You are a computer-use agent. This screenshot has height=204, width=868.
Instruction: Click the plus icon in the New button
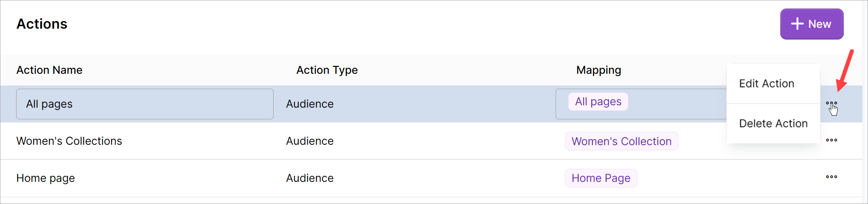tap(797, 24)
